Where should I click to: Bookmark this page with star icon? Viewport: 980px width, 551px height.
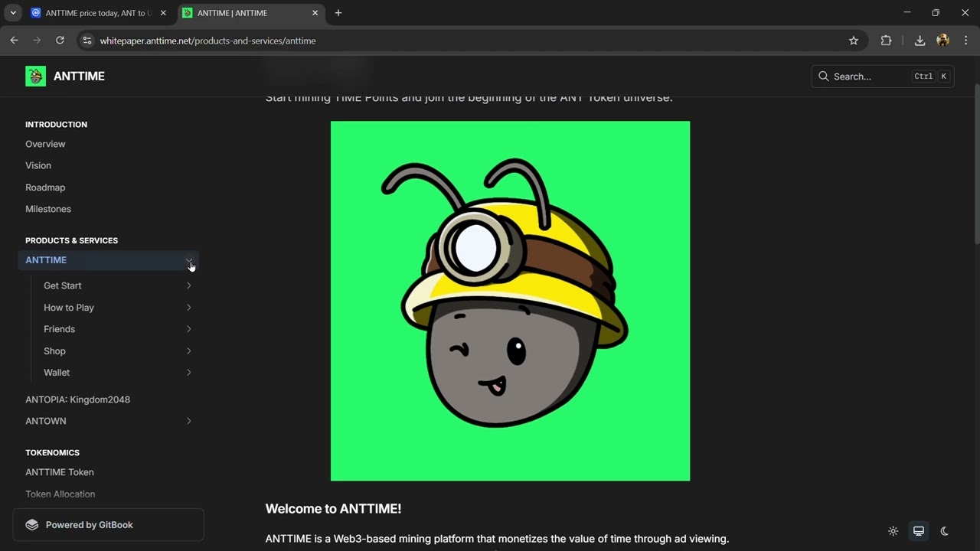point(854,41)
